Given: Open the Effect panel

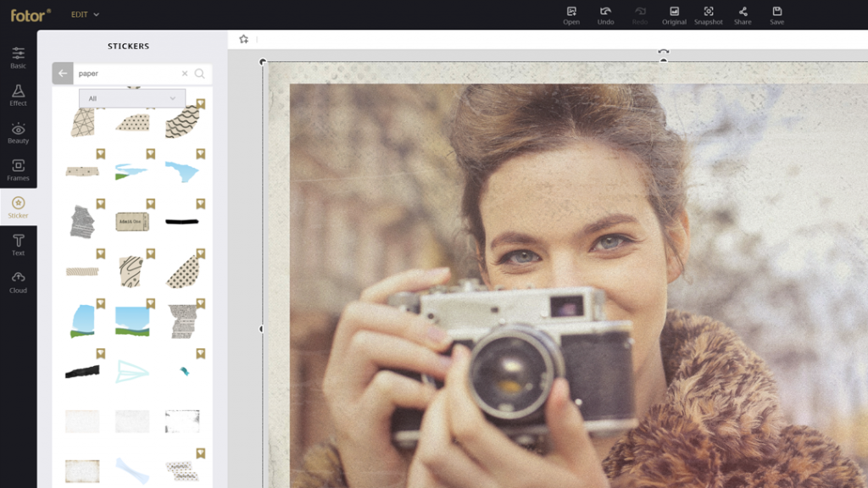Looking at the screenshot, I should pyautogui.click(x=19, y=95).
